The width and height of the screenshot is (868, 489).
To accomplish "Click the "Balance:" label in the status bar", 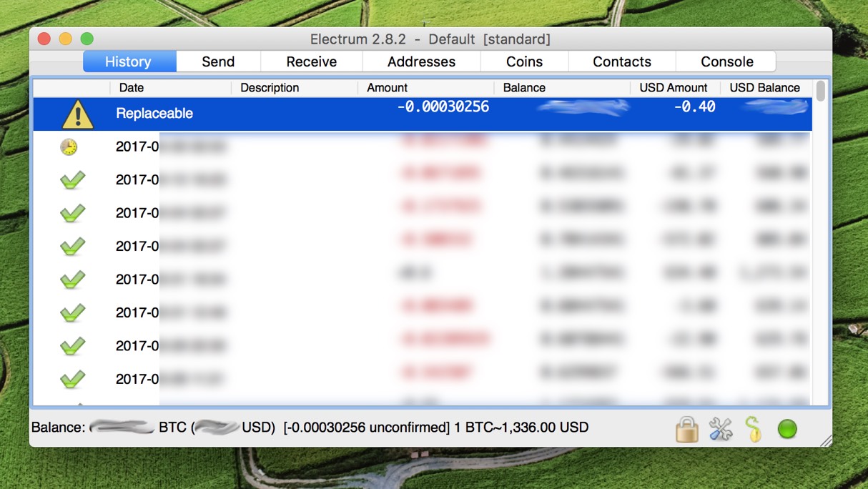I will (59, 428).
